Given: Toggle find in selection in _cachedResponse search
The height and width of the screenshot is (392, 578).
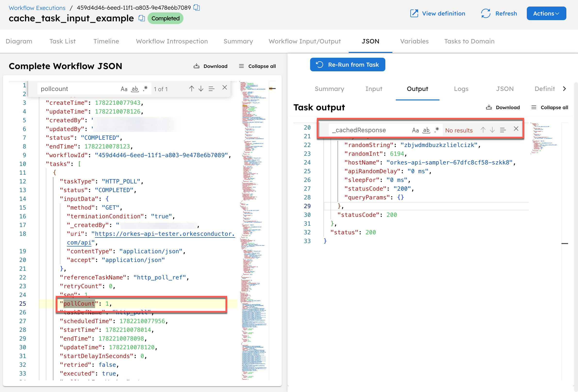Looking at the screenshot, I should [x=503, y=130].
